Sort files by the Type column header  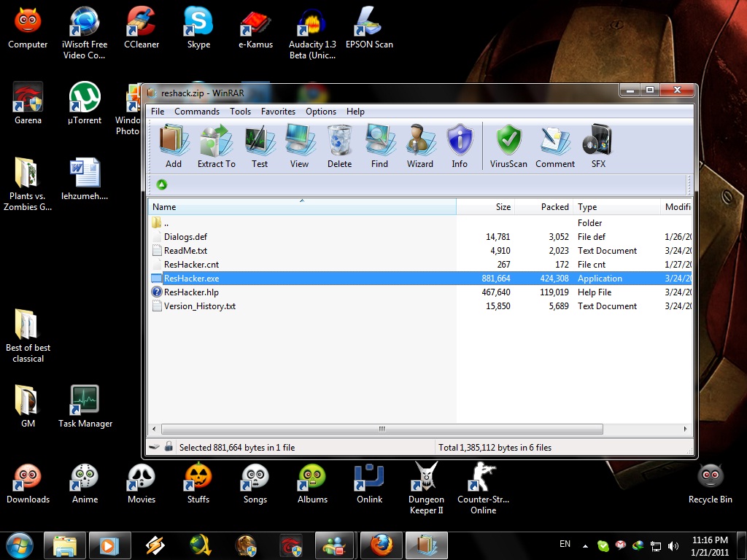click(x=616, y=206)
